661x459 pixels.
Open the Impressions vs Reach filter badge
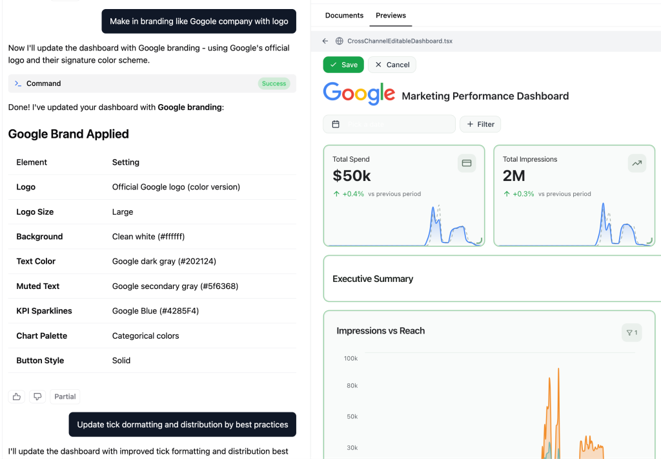[631, 332]
